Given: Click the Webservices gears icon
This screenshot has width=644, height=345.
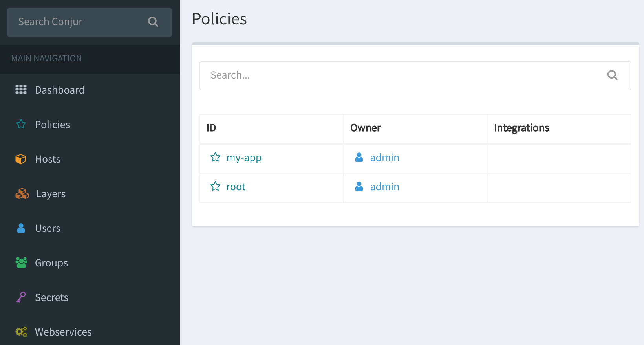Looking at the screenshot, I should click(21, 332).
